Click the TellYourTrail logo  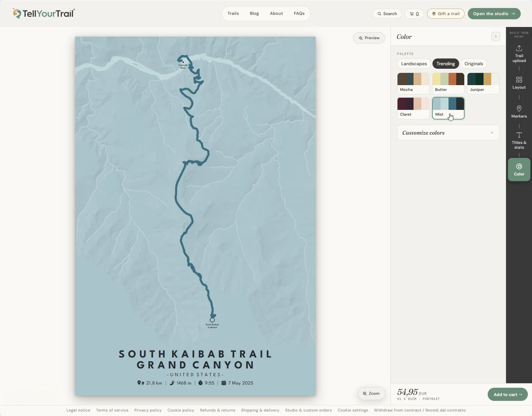coord(44,13)
